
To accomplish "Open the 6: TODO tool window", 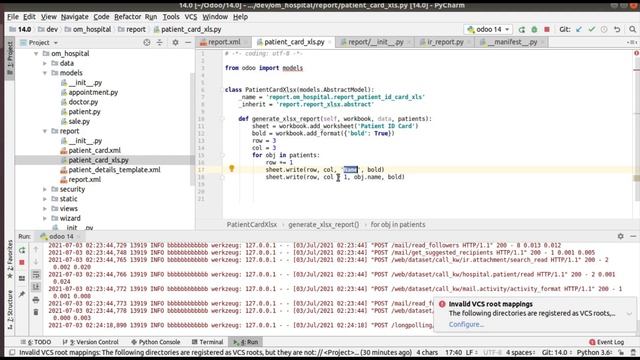I will (x=36, y=342).
